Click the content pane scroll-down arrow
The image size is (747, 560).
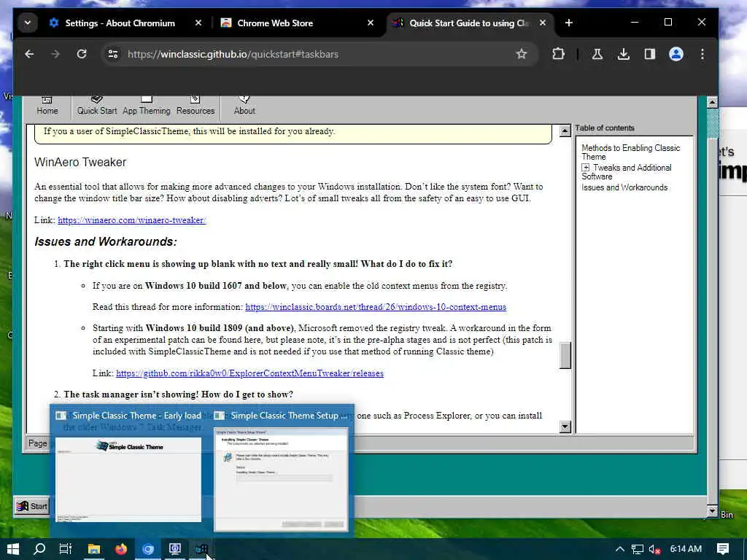pos(565,427)
